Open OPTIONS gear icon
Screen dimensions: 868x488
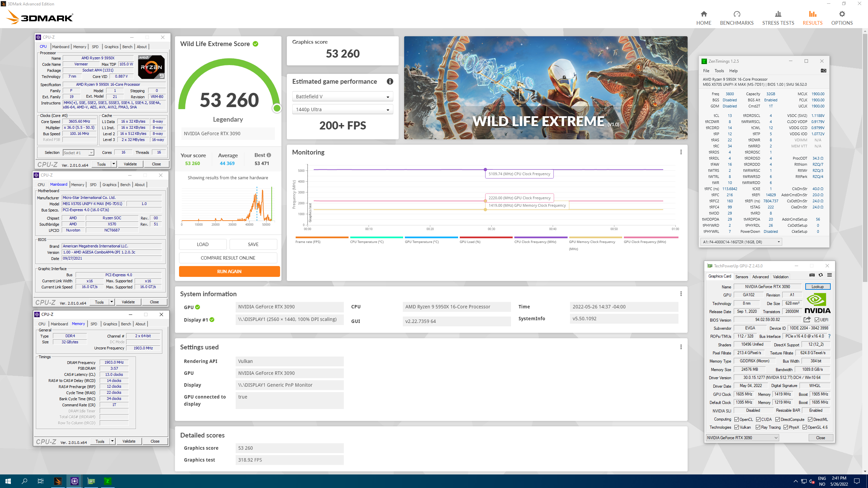pyautogui.click(x=842, y=14)
